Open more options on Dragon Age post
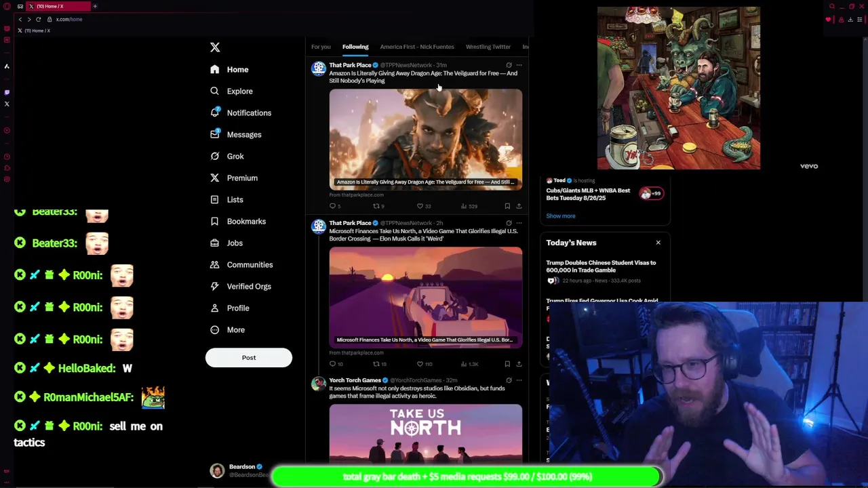Viewport: 868px width, 488px height. click(x=519, y=65)
